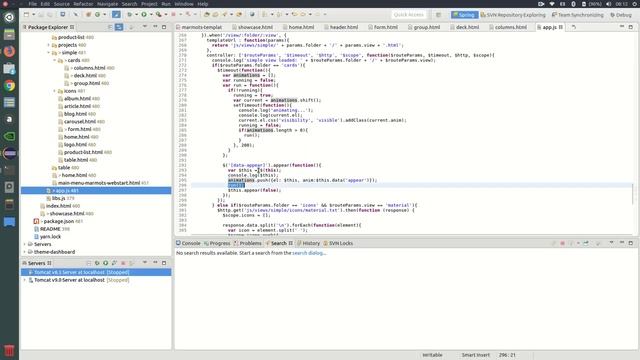Open the Debug configurations dropdown arrow
This screenshot has width=640, height=360.
[136, 15]
